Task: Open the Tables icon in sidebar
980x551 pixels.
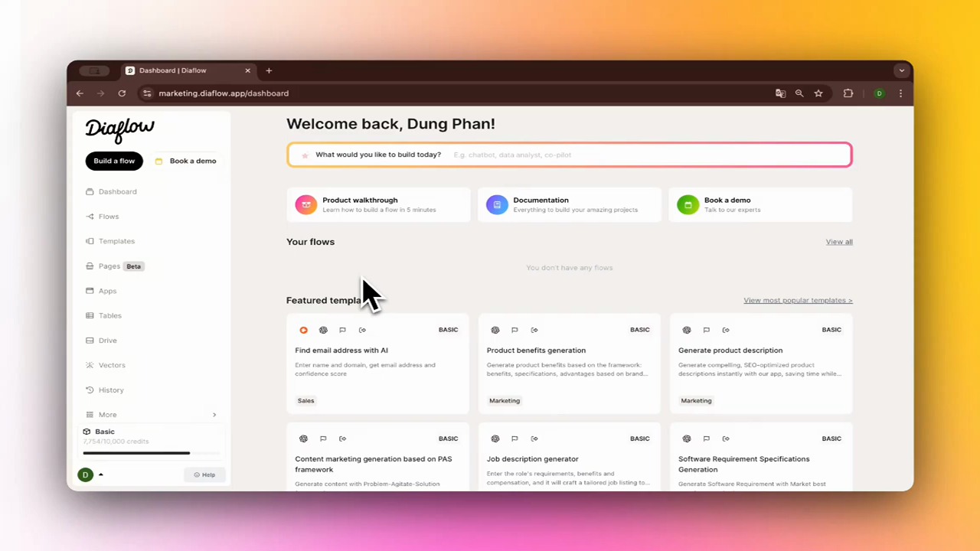Action: click(x=90, y=315)
